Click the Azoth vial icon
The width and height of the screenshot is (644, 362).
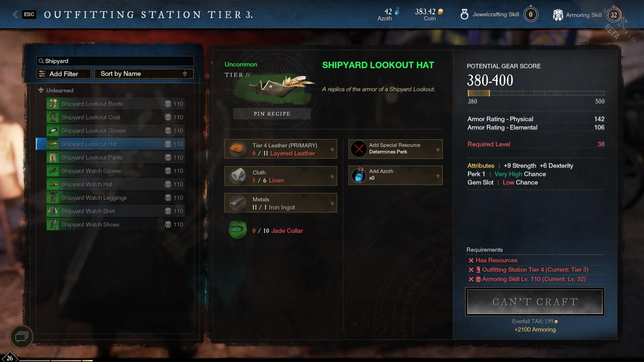point(359,175)
